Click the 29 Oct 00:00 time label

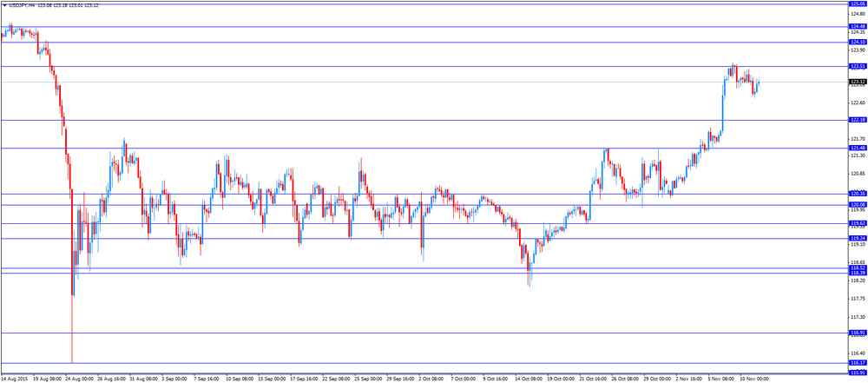657,380
